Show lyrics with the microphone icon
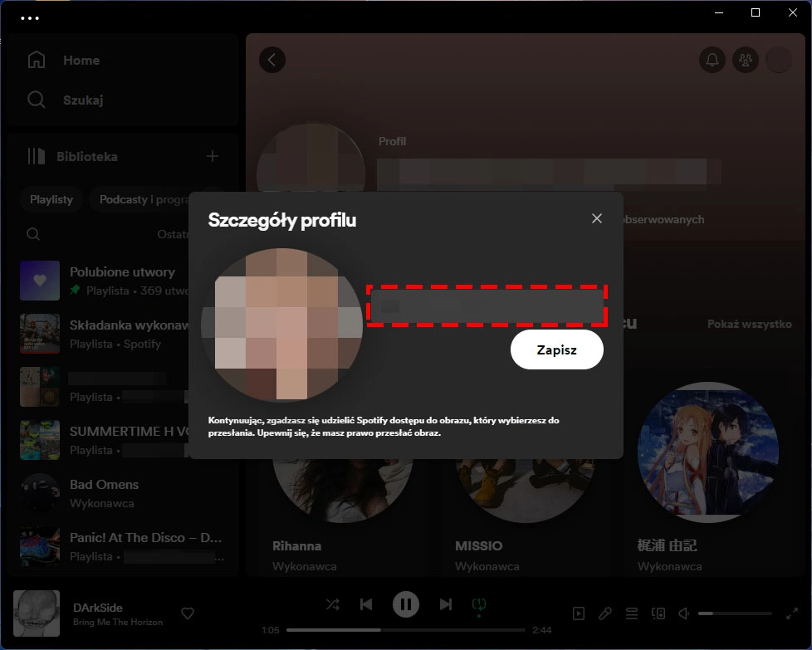 click(605, 613)
